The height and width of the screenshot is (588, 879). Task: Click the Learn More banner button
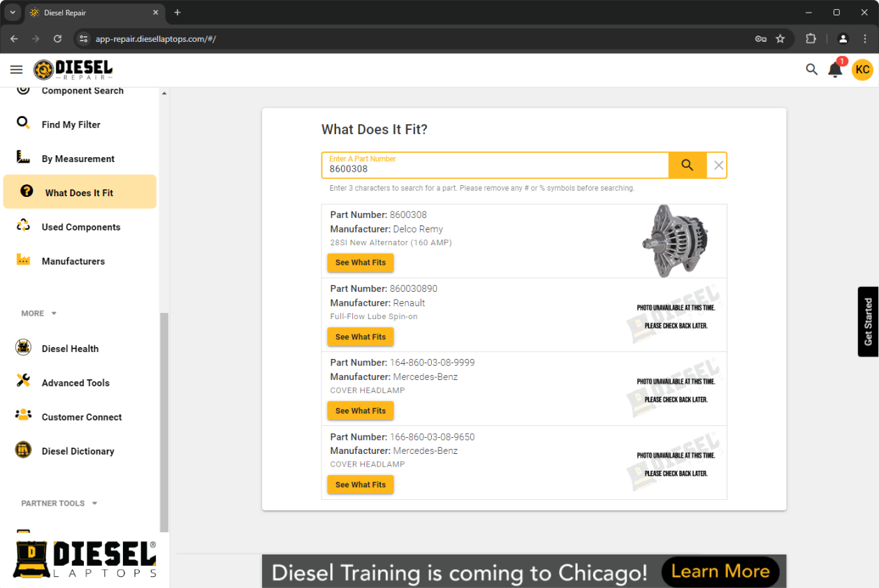coord(720,572)
